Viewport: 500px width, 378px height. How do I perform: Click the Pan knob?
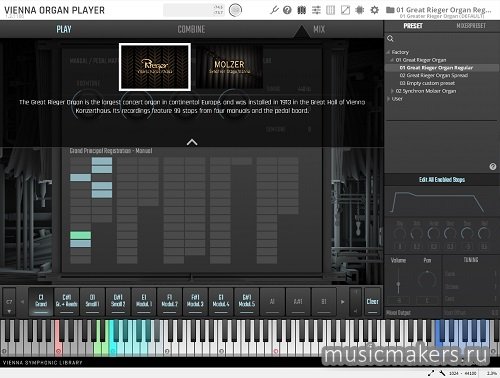tap(427, 279)
